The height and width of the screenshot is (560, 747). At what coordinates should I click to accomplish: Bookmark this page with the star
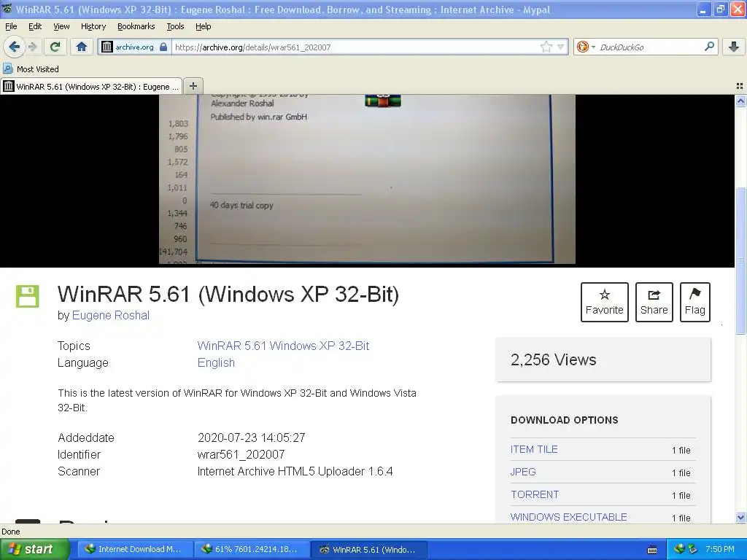(546, 47)
